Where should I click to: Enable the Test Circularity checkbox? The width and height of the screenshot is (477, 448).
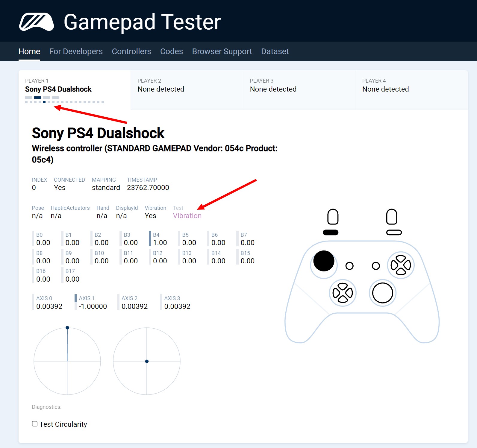tap(35, 424)
